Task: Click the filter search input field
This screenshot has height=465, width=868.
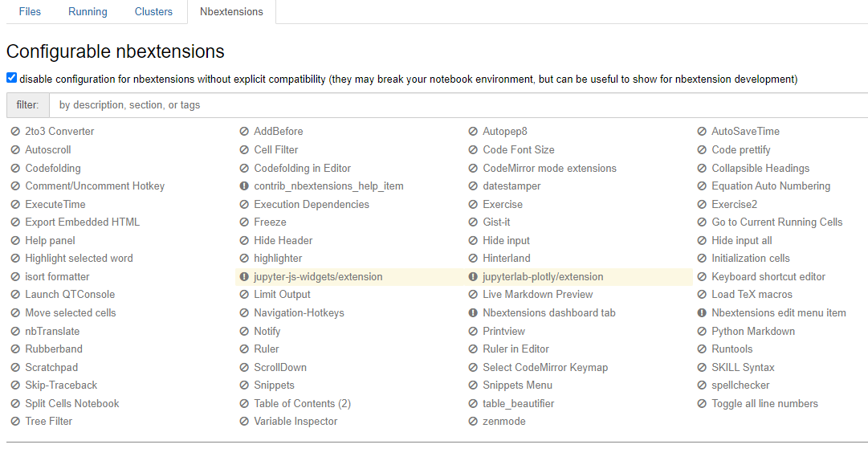Action: coord(458,105)
